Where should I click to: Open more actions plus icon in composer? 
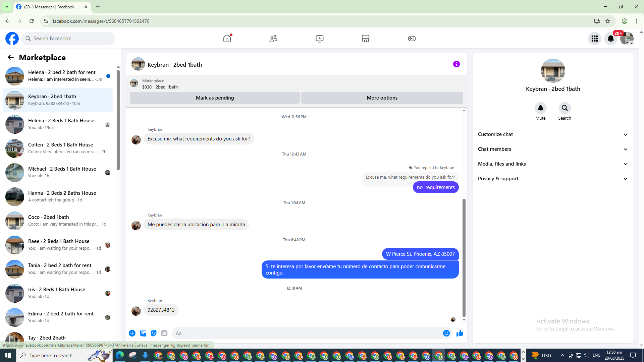(132, 333)
